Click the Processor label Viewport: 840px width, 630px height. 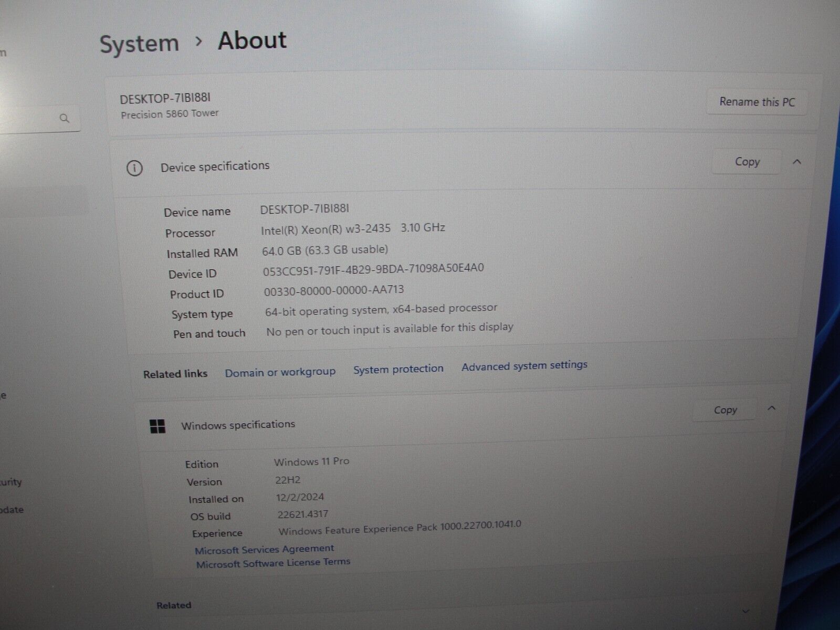(190, 233)
